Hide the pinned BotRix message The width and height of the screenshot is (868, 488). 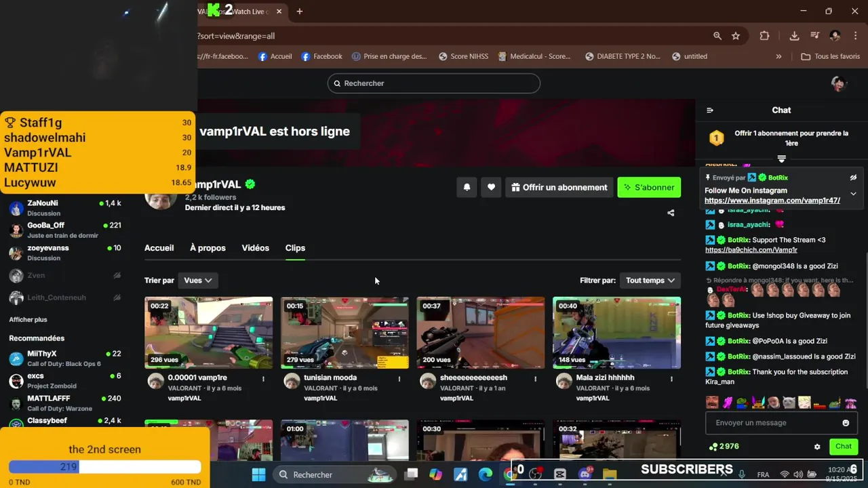853,178
